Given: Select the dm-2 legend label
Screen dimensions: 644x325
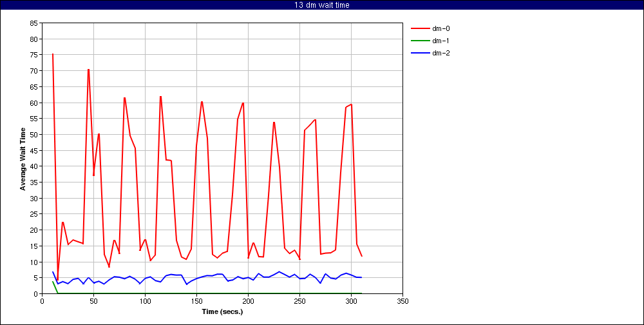Looking at the screenshot, I should pos(441,53).
